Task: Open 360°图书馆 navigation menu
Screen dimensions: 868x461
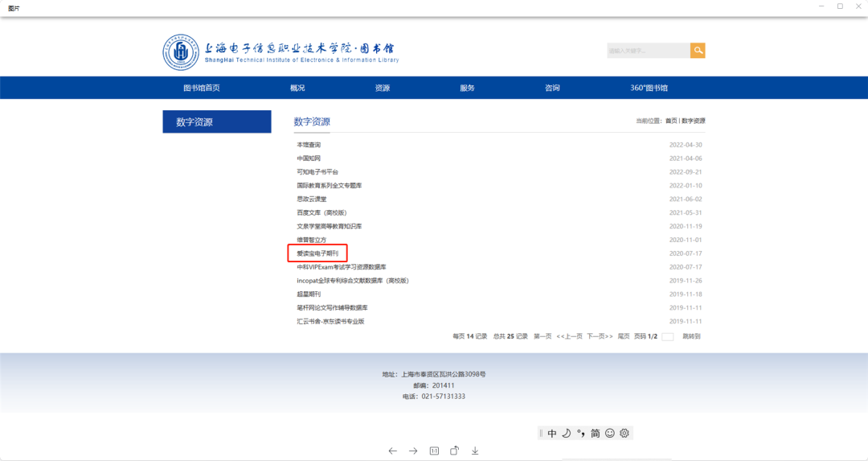Action: (649, 88)
